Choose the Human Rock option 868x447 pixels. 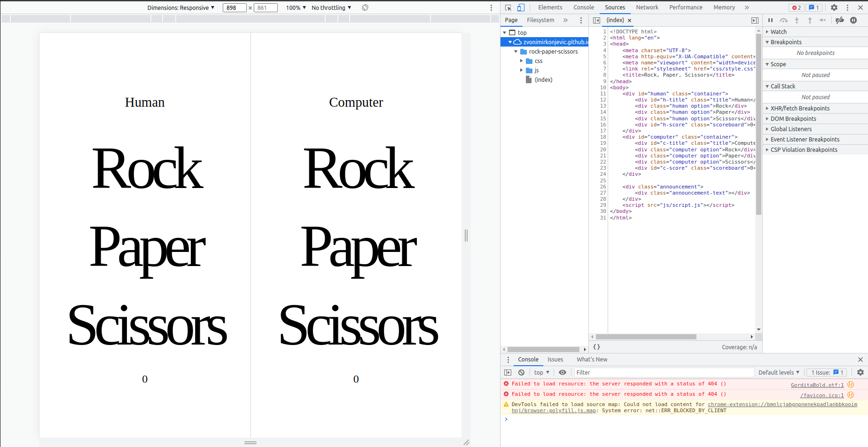[x=148, y=168]
